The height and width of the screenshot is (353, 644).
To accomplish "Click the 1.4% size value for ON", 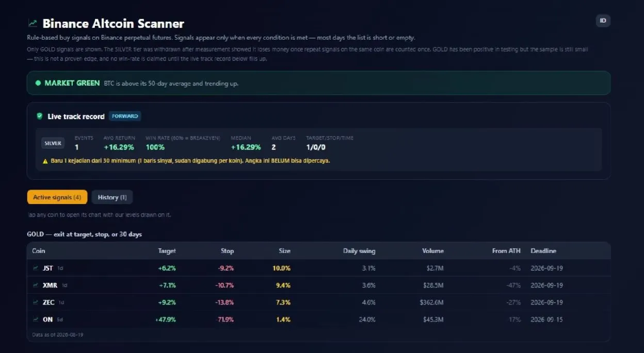I will click(283, 320).
